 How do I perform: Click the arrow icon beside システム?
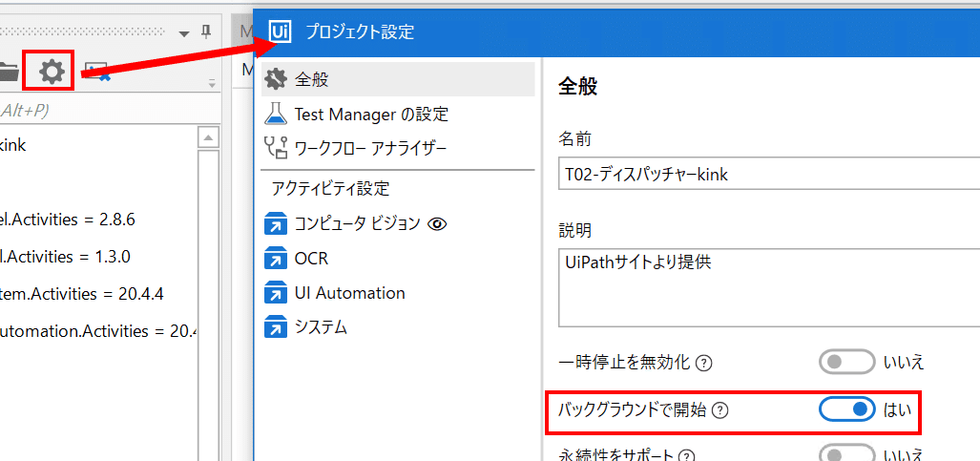coord(276,327)
